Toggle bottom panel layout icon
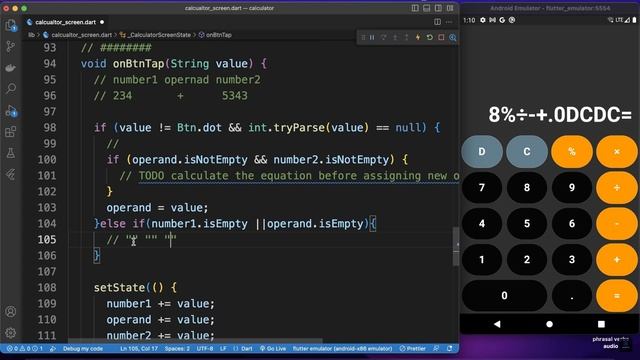Screen dimensions: 640x360 point(427,8)
